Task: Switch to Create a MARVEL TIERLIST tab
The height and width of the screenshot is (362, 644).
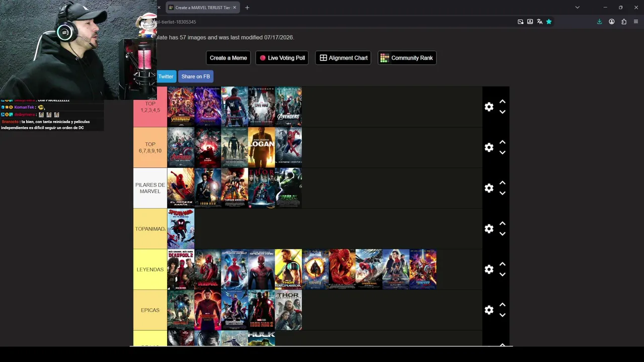Action: [202, 8]
